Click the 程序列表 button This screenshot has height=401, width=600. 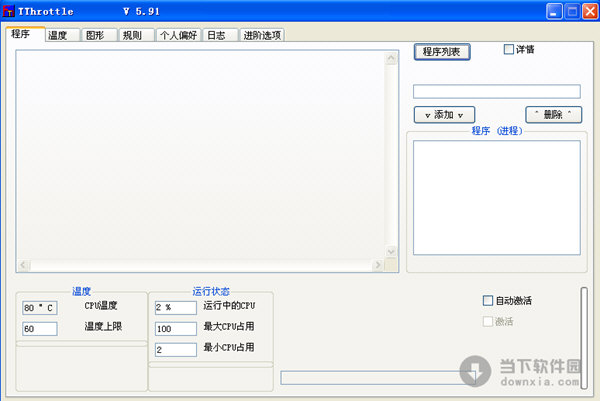442,52
